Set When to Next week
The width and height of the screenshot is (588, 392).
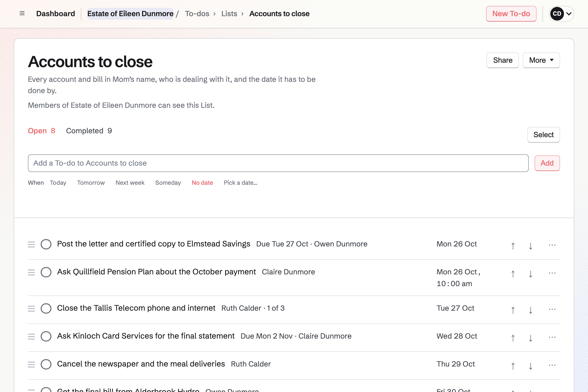pyautogui.click(x=130, y=183)
